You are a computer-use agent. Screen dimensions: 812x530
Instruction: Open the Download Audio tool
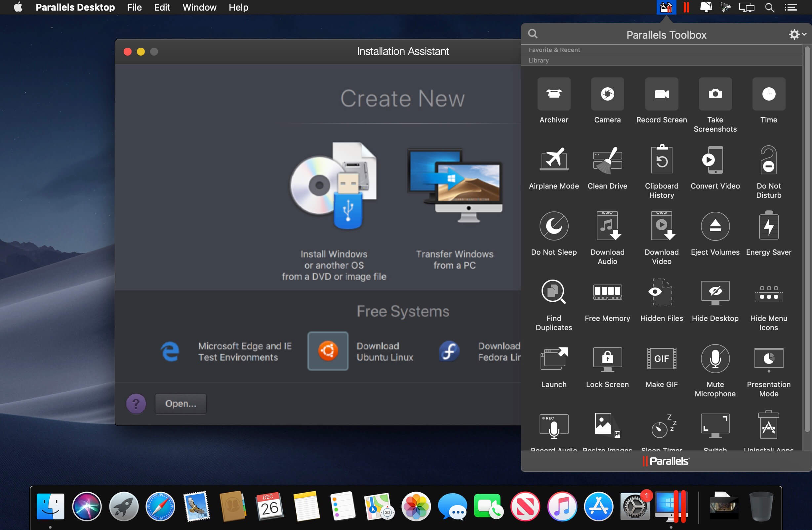coord(607,226)
